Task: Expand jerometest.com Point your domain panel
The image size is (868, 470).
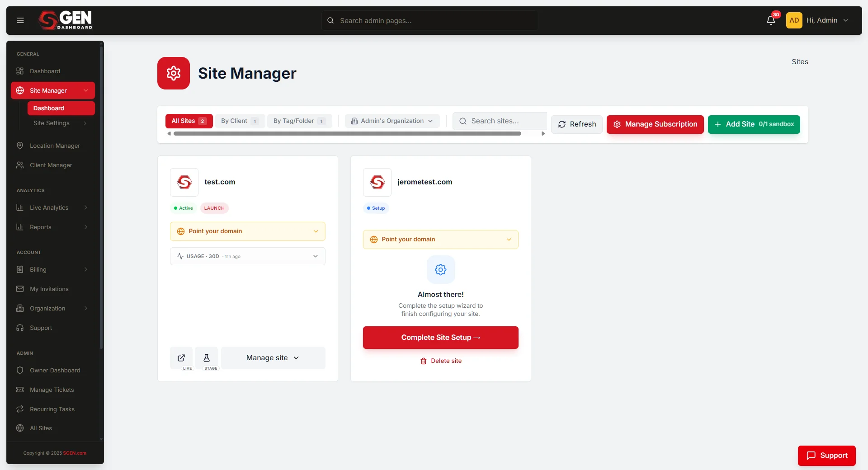Action: pyautogui.click(x=441, y=240)
